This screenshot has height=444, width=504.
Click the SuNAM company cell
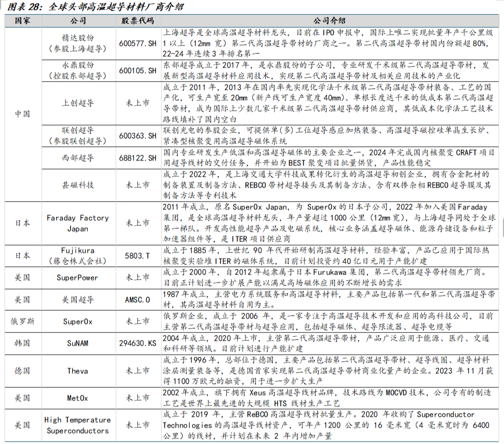(x=78, y=343)
